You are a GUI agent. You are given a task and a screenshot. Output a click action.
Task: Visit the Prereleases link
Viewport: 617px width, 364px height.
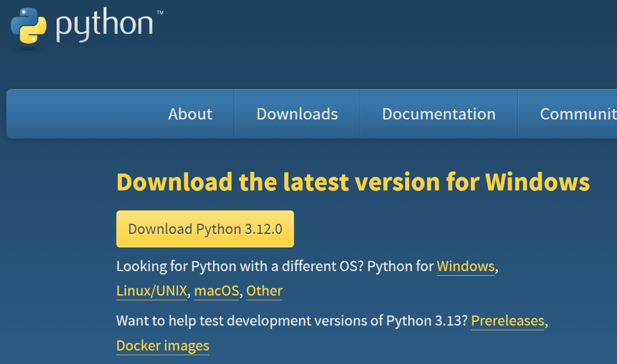coord(508,321)
